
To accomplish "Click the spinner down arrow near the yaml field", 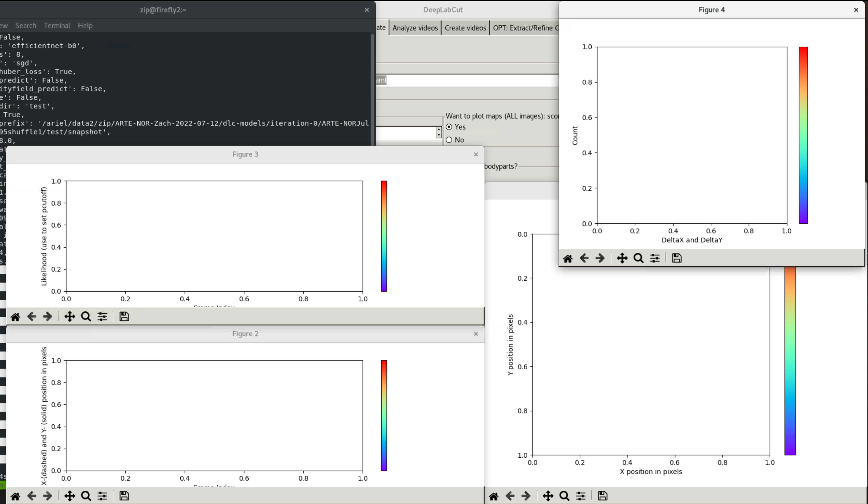I will [439, 135].
